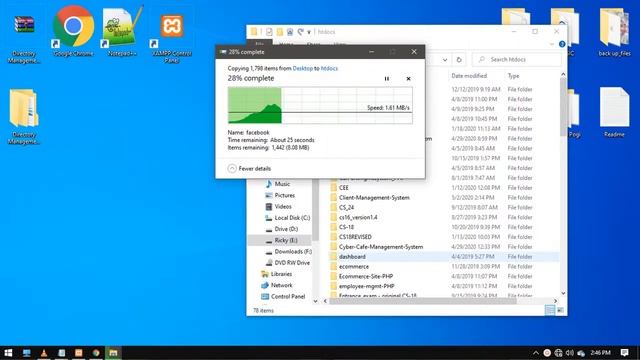The height and width of the screenshot is (360, 640).
Task: Click the copy progress speed graph
Action: tap(320, 105)
